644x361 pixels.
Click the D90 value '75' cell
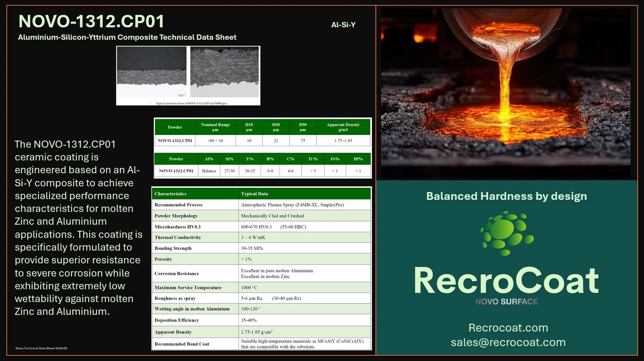coord(303,141)
